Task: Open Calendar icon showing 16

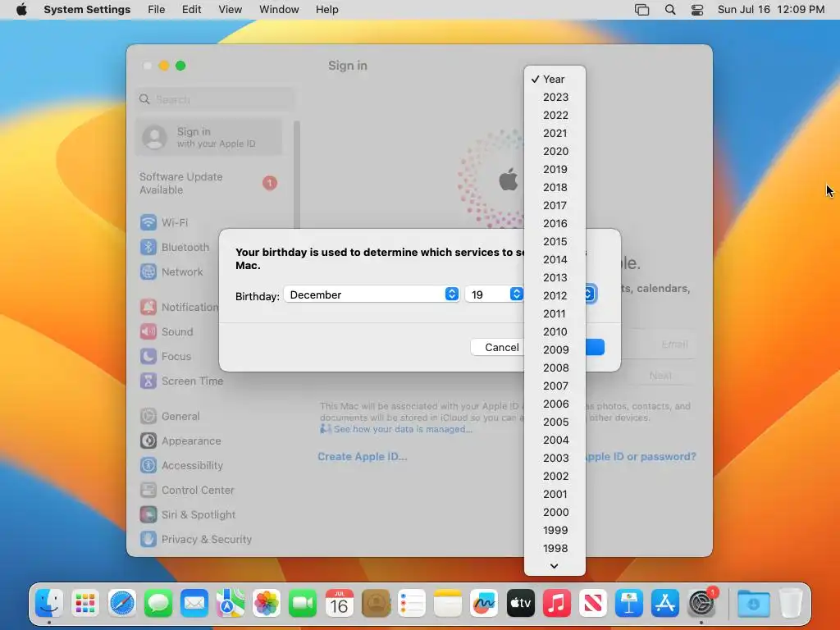Action: pos(339,603)
